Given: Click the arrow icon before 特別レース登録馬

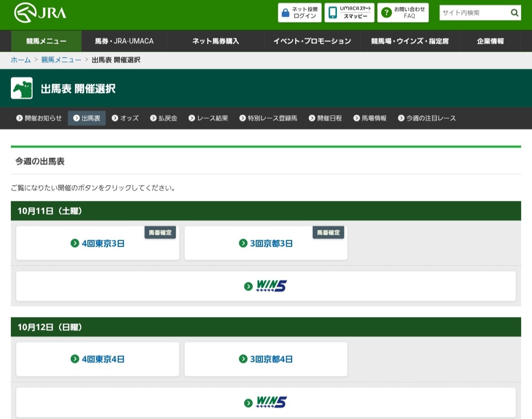Looking at the screenshot, I should 242,118.
